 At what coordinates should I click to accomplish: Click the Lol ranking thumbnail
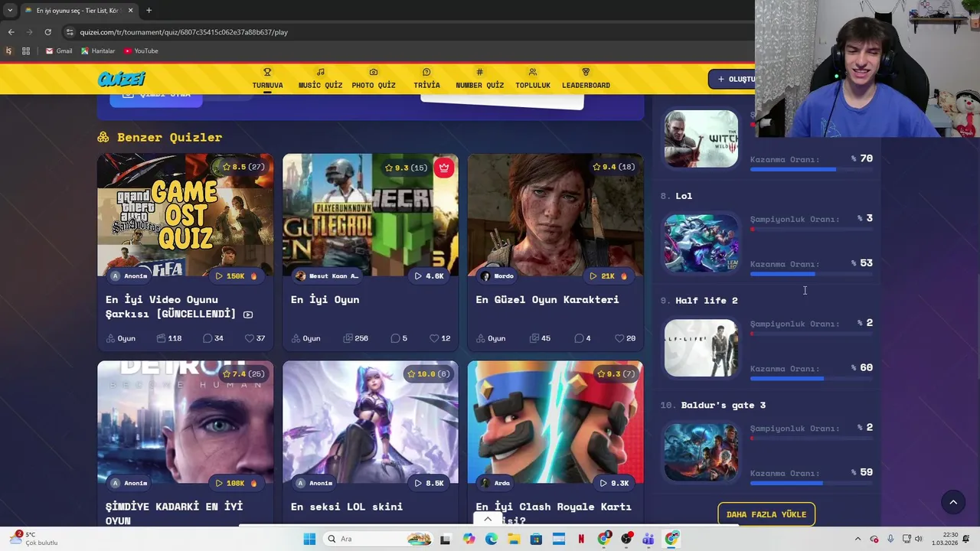pos(701,243)
